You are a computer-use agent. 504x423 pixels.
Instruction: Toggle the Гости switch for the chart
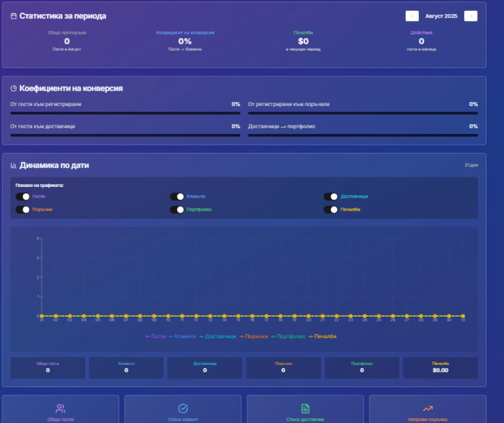click(23, 196)
